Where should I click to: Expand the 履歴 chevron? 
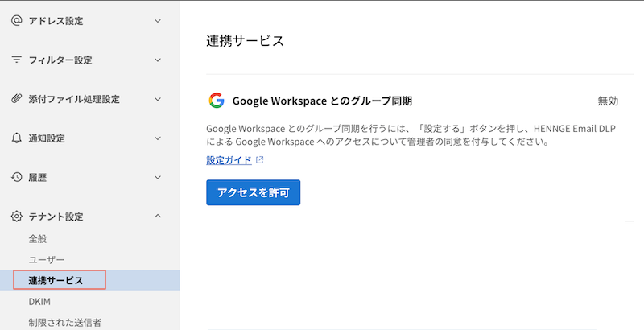(x=158, y=177)
